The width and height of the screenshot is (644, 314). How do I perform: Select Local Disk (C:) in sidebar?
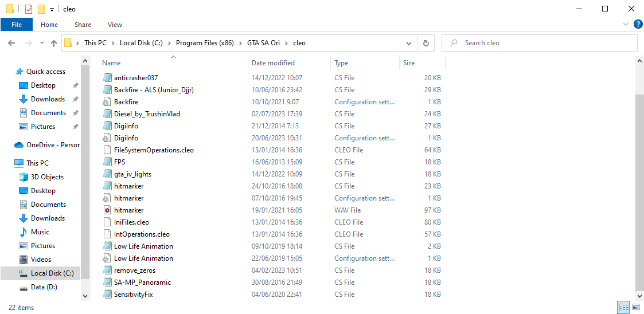(x=40, y=273)
